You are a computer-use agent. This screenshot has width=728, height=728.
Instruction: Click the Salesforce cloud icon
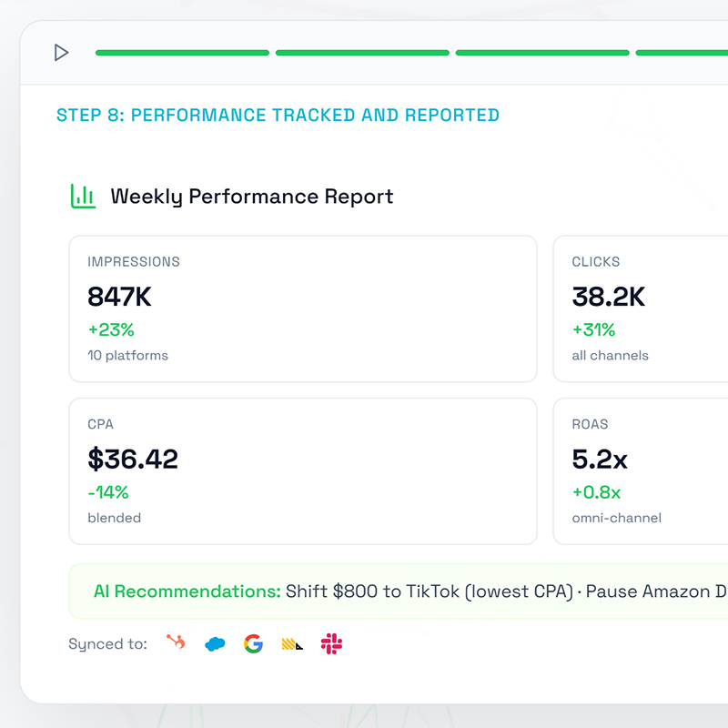pos(215,644)
